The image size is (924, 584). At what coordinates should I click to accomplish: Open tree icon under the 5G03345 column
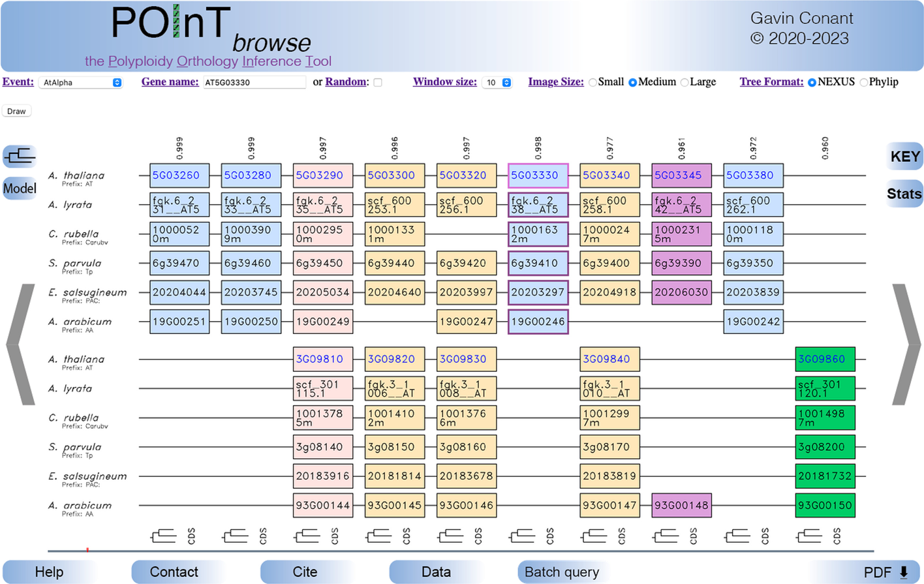(666, 536)
